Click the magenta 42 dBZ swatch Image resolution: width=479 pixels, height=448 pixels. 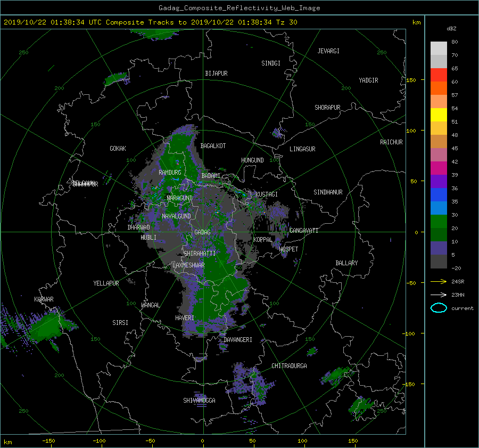[x=439, y=168]
